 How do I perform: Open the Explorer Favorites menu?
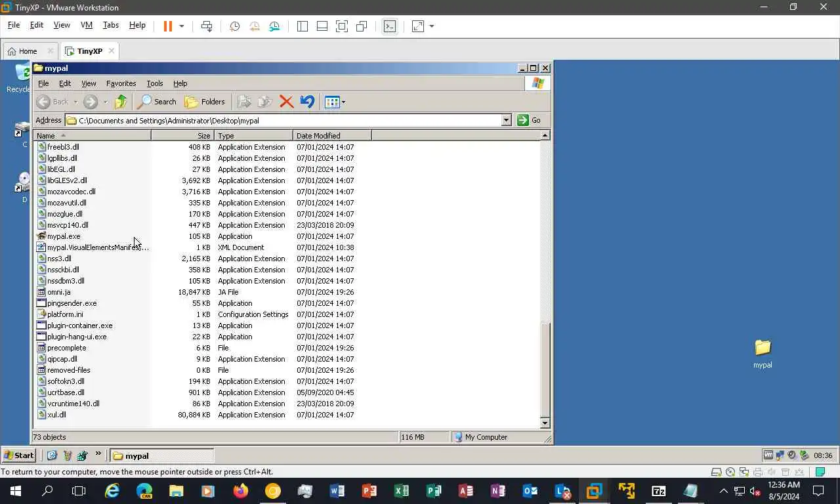click(121, 83)
